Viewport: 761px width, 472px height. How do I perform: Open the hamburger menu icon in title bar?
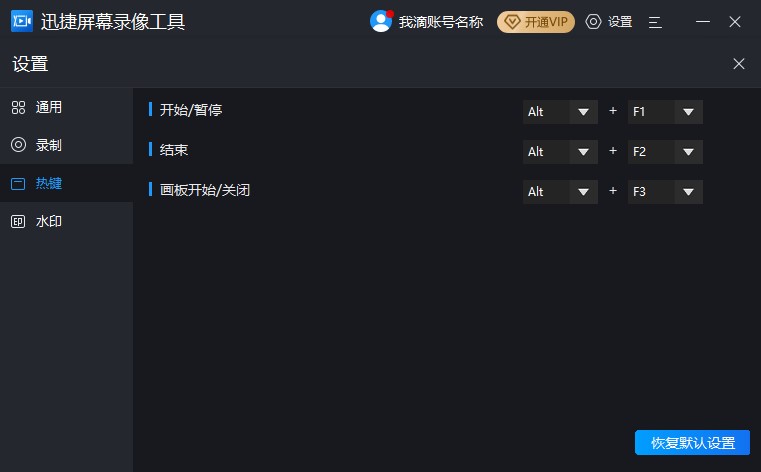pyautogui.click(x=655, y=21)
